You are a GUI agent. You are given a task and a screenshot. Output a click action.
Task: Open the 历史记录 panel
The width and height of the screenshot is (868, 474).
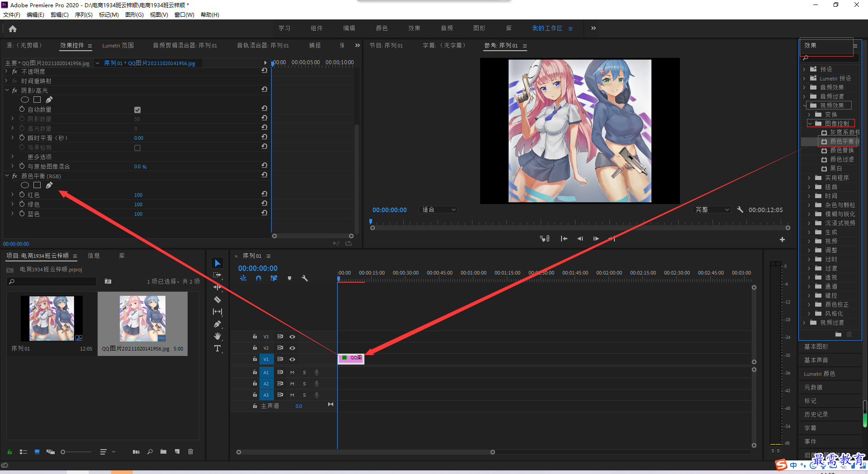(x=816, y=414)
